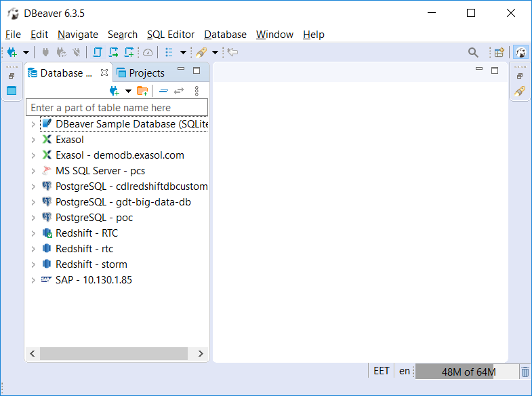Toggle Link with Editor arrows icon
The width and height of the screenshot is (532, 396).
point(179,91)
